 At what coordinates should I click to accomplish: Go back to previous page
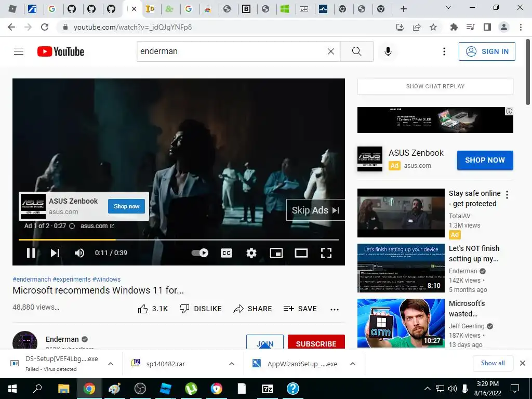[x=11, y=27]
